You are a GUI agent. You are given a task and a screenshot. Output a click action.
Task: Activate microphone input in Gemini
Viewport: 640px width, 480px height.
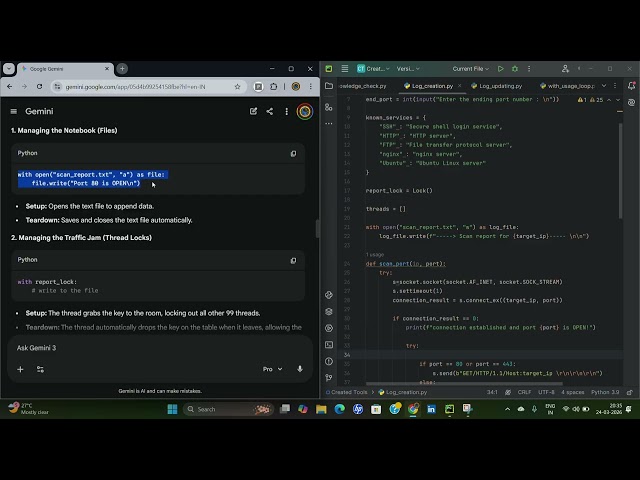tap(300, 369)
